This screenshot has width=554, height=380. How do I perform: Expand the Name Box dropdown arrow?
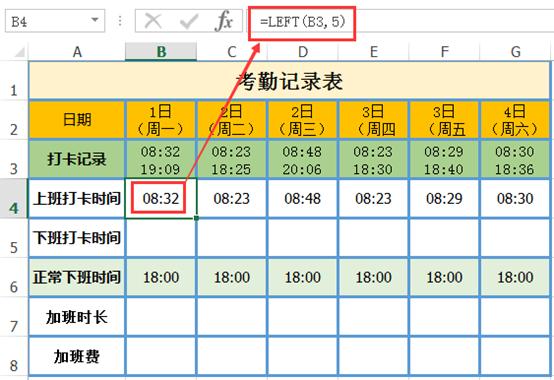(x=95, y=20)
